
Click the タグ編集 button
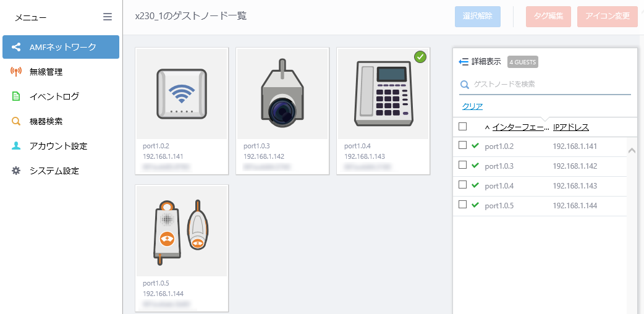pos(548,17)
